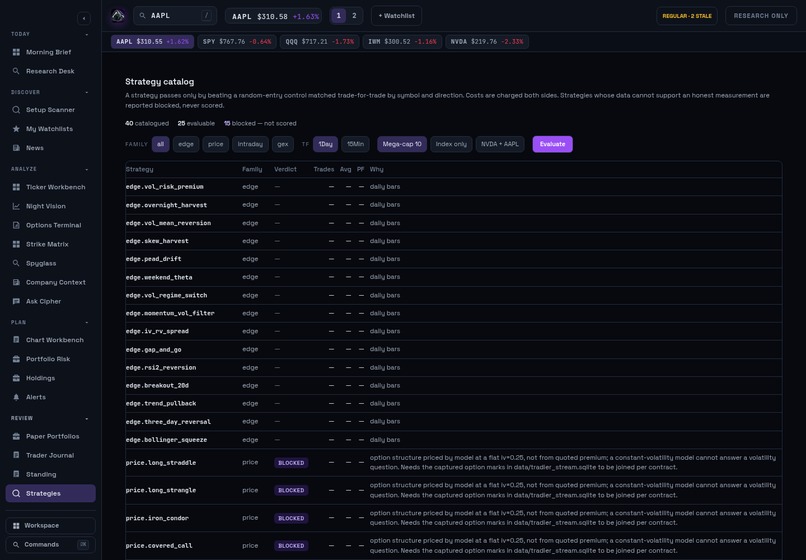This screenshot has height=560, width=806.
Task: Click Standing document icon
Action: coord(16,474)
